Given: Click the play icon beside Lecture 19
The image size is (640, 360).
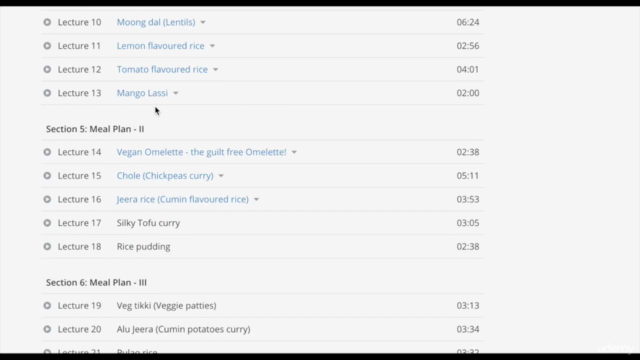Looking at the screenshot, I should point(47,305).
